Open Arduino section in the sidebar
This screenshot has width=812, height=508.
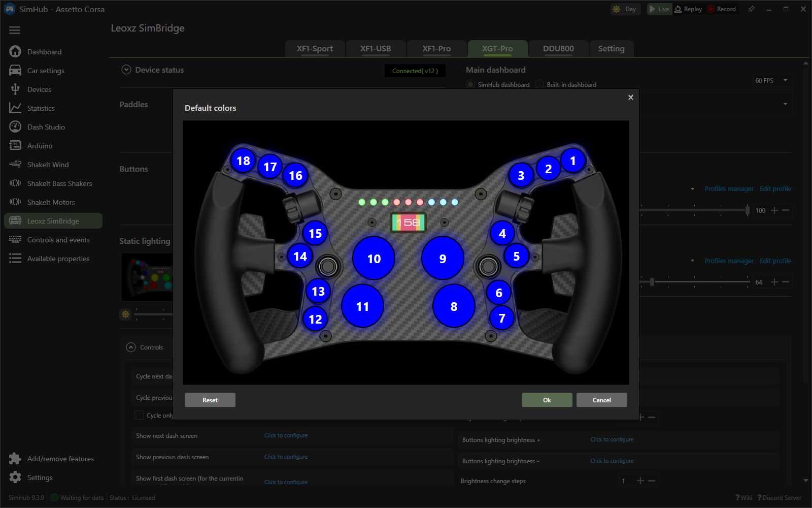tap(40, 146)
